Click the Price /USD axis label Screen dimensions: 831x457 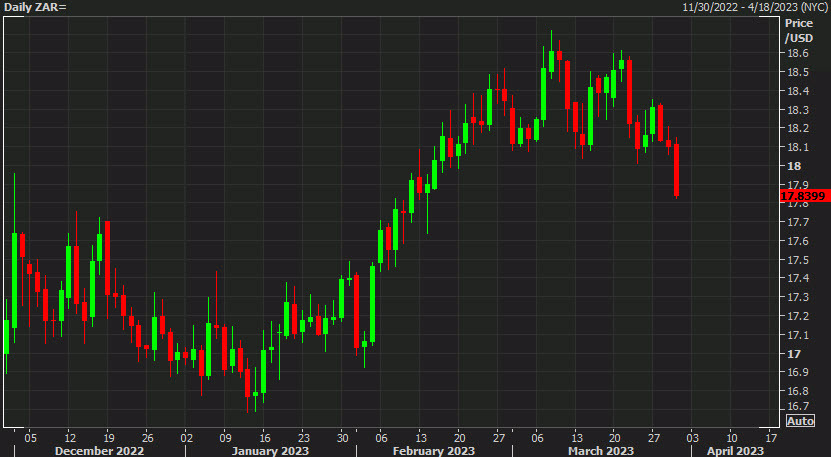[799, 30]
